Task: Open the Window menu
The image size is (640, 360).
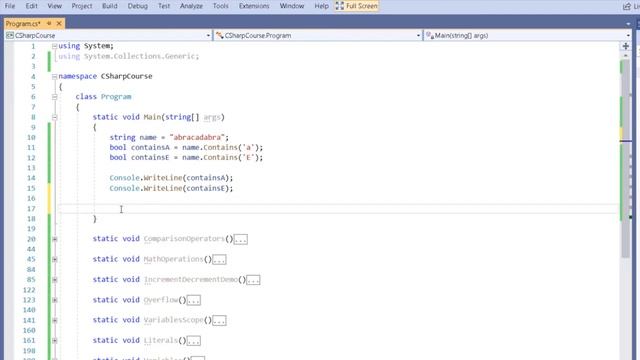Action: (x=292, y=6)
